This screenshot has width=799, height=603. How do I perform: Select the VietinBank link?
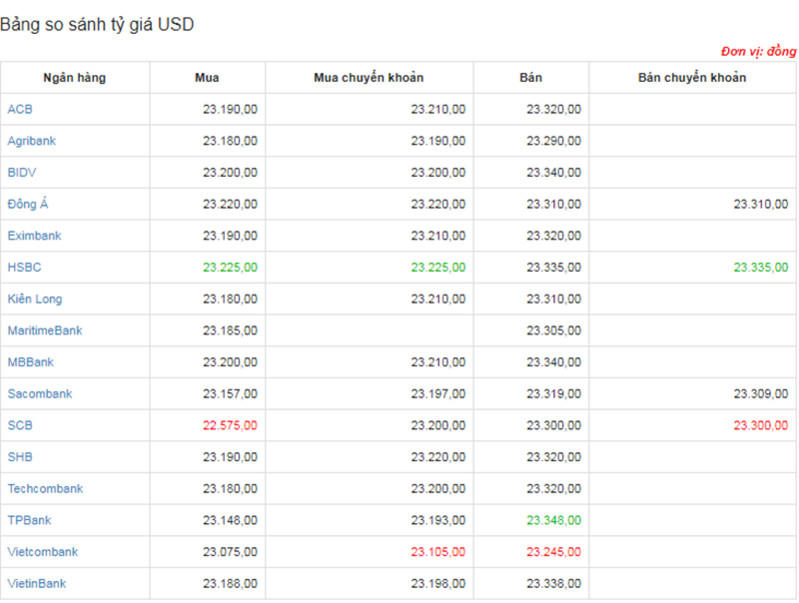click(x=37, y=583)
